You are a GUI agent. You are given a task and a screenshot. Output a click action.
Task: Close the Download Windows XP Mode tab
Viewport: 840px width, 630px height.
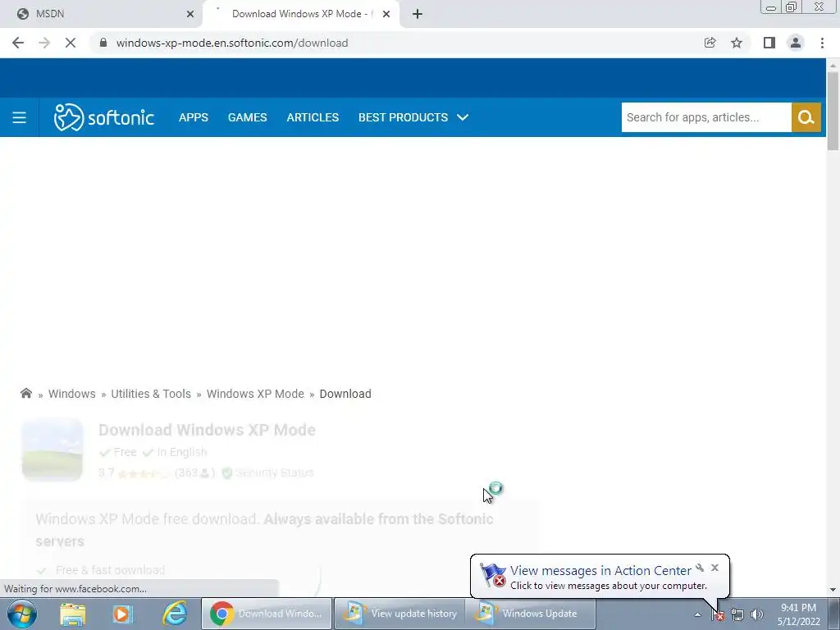[386, 14]
